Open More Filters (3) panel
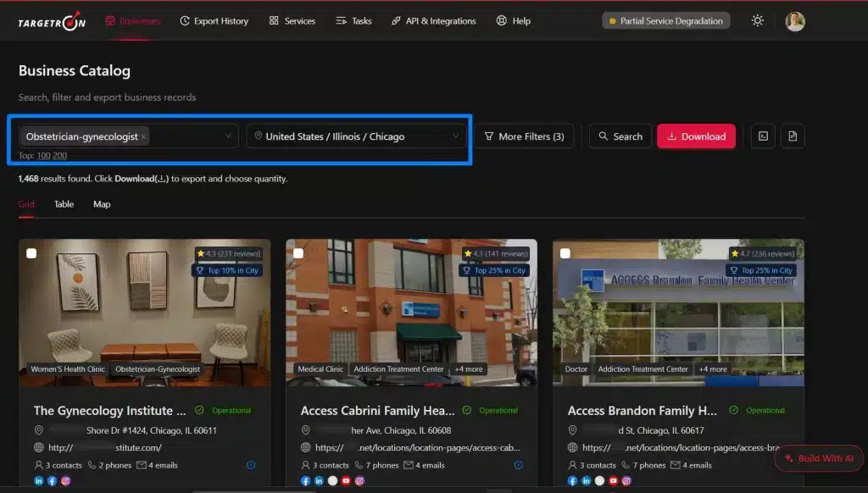Image resolution: width=868 pixels, height=493 pixels. click(x=524, y=136)
